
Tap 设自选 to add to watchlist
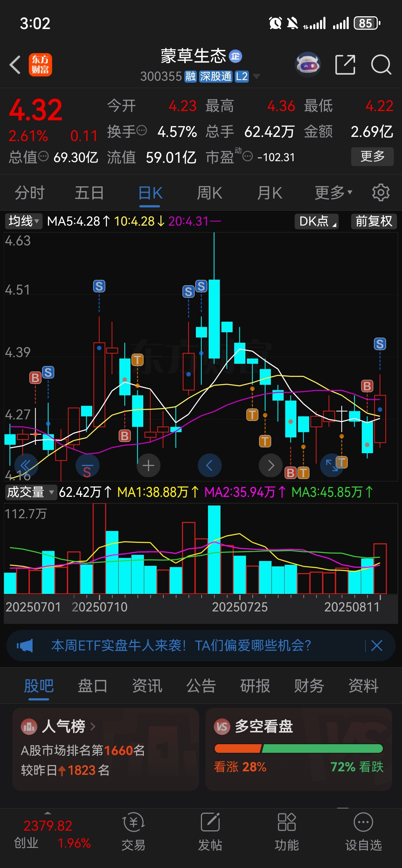point(363,831)
